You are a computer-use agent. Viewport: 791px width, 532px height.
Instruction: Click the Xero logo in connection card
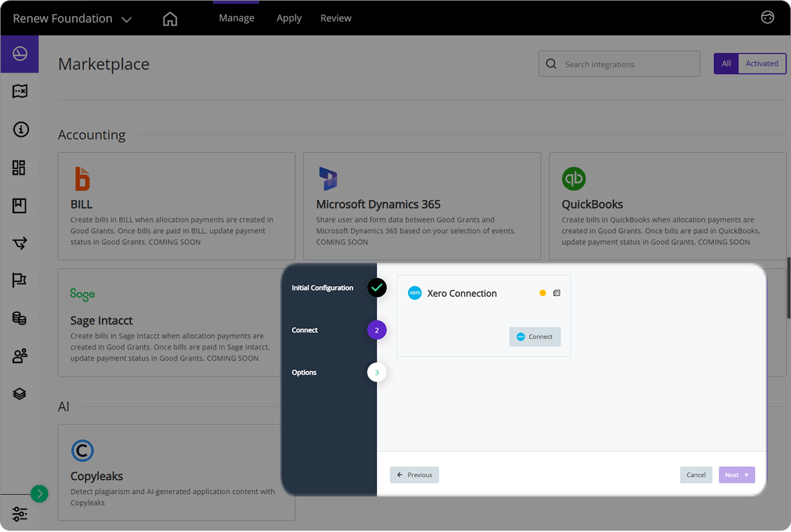415,293
